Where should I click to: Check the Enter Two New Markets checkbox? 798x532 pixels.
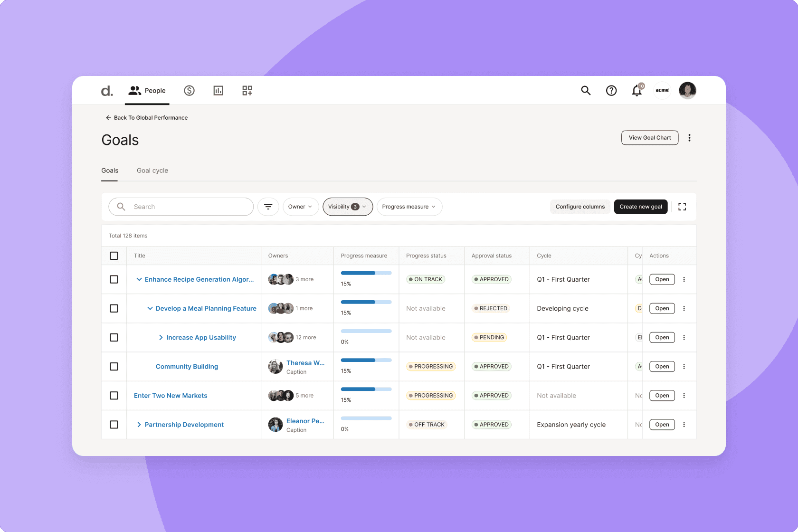point(114,395)
